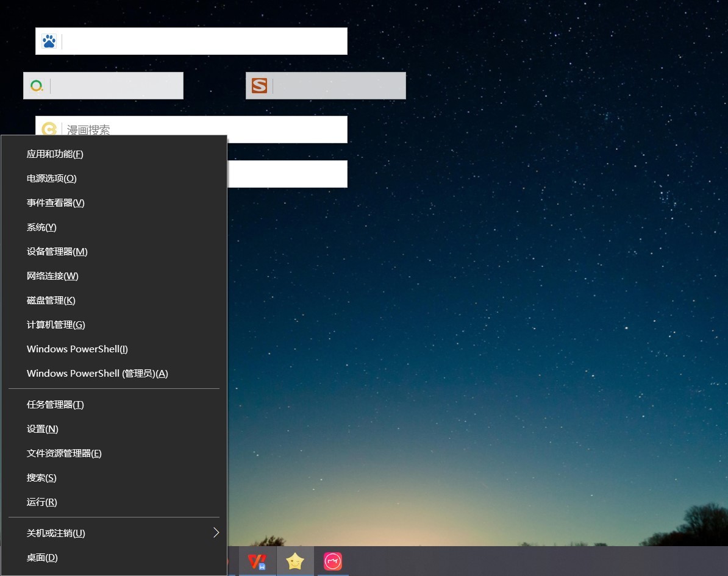Click the yellow comic search icon
This screenshot has width=728, height=576.
(49, 129)
